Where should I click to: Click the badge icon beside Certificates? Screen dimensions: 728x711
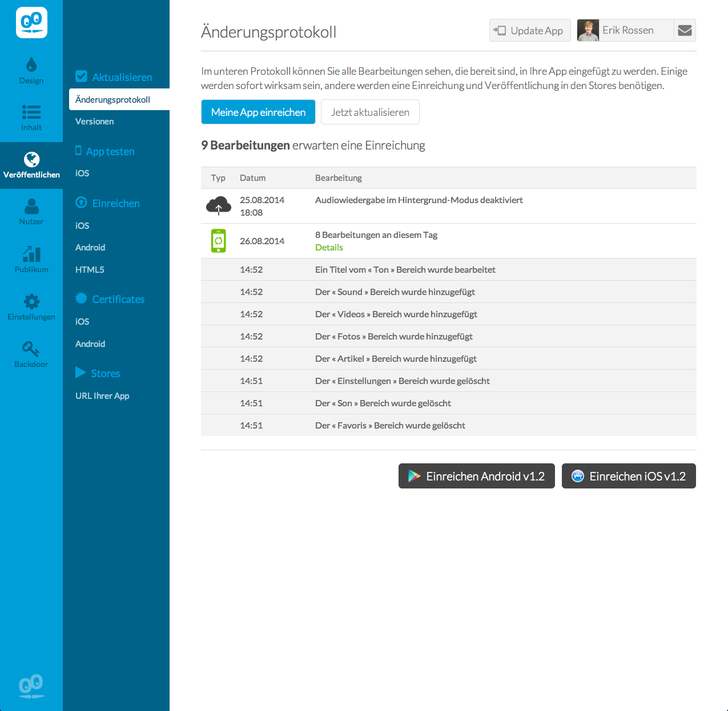click(x=81, y=298)
